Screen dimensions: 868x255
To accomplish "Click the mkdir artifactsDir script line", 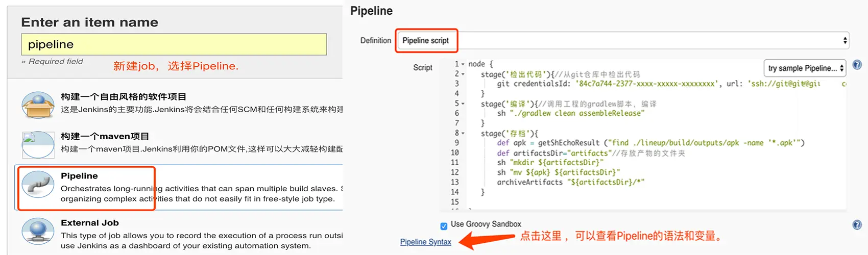I will [550, 163].
